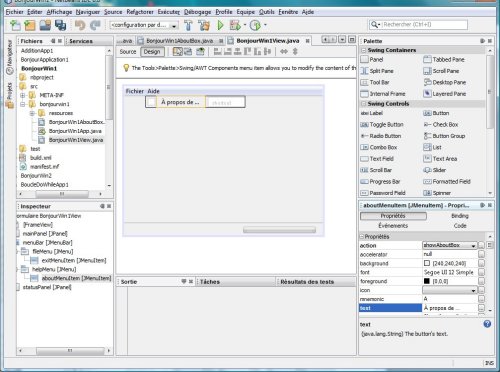Click the Clean and Build icon
The image size is (500, 372).
pos(204,25)
